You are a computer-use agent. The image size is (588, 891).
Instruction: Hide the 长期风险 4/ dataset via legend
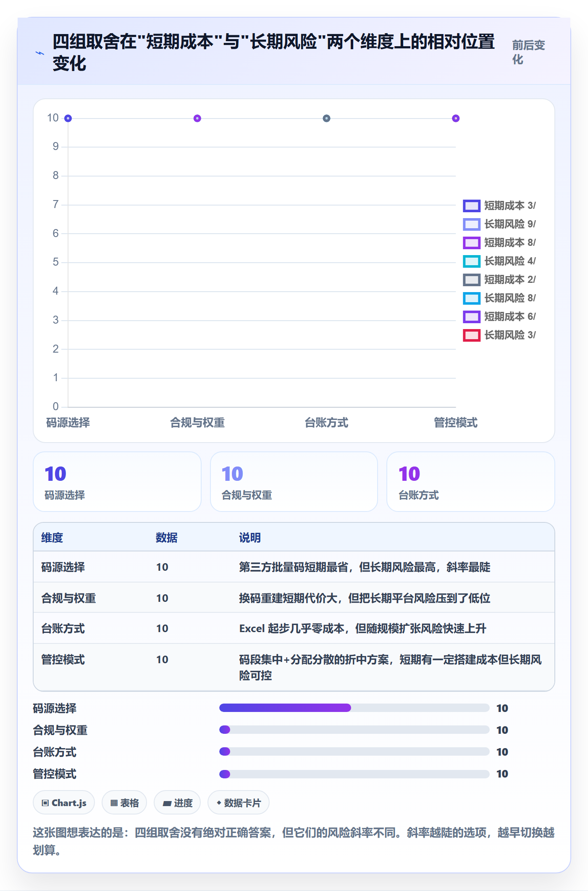pyautogui.click(x=499, y=261)
